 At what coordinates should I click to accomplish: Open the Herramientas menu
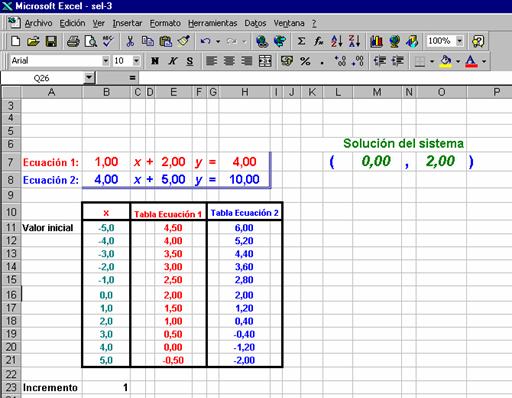point(212,23)
